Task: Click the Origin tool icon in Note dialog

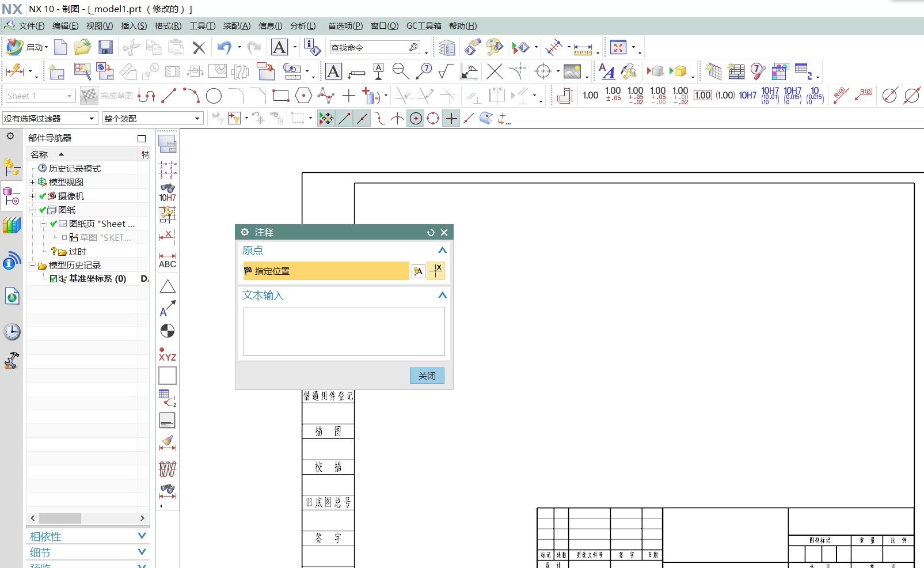Action: pyautogui.click(x=436, y=271)
